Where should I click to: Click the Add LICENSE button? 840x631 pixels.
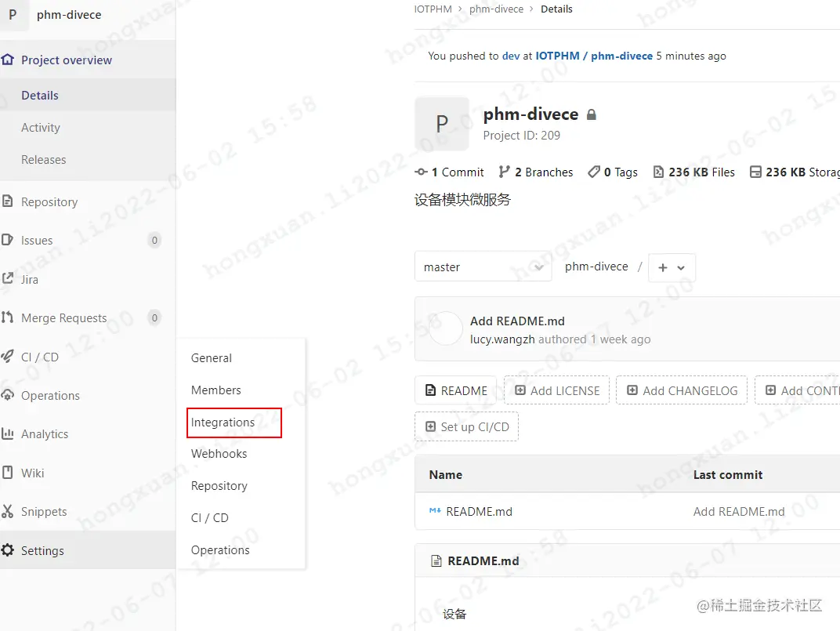pyautogui.click(x=556, y=390)
